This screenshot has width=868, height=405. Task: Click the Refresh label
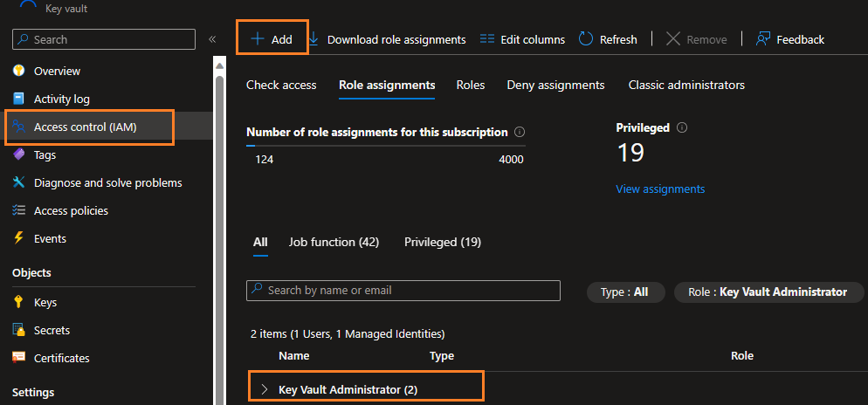click(618, 40)
